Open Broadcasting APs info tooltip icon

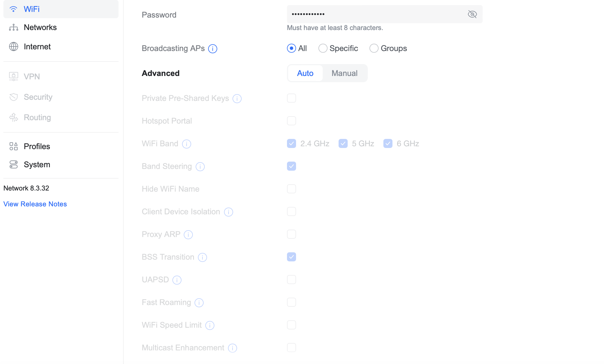(x=213, y=49)
